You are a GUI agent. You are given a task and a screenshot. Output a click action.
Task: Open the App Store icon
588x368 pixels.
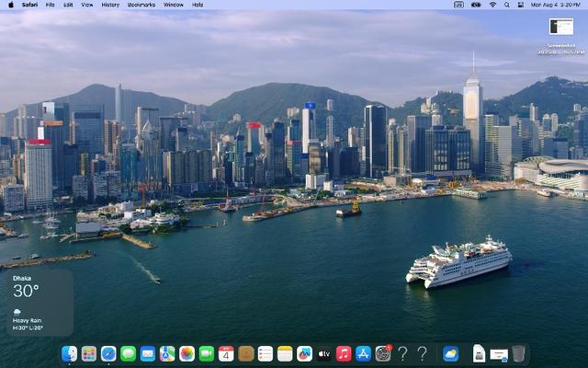(363, 353)
